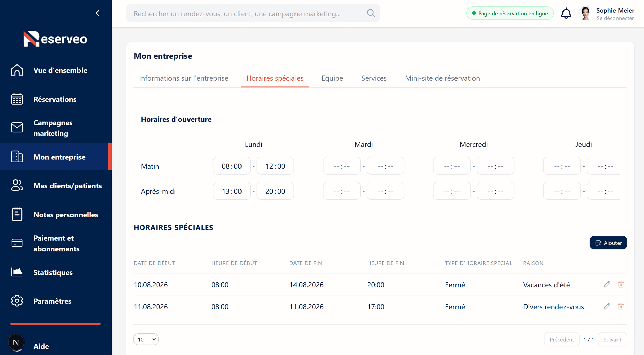Focus the search bar field
644x355 pixels.
tap(253, 13)
